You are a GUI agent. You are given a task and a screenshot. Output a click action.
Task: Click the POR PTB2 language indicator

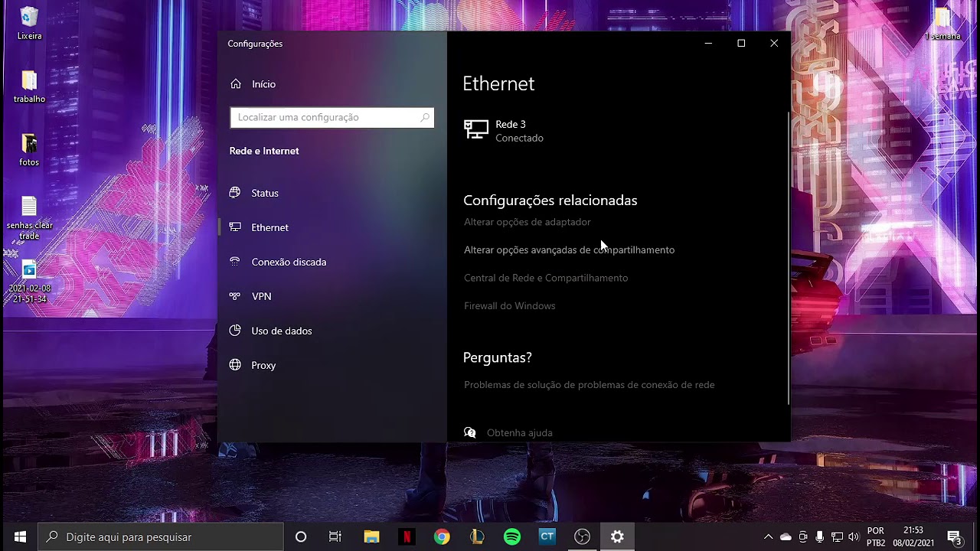[876, 537]
